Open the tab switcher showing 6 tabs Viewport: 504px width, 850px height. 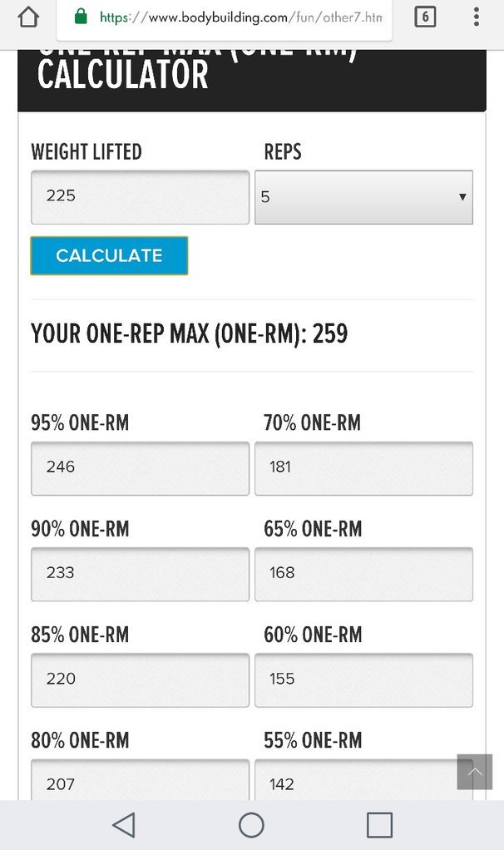[425, 17]
